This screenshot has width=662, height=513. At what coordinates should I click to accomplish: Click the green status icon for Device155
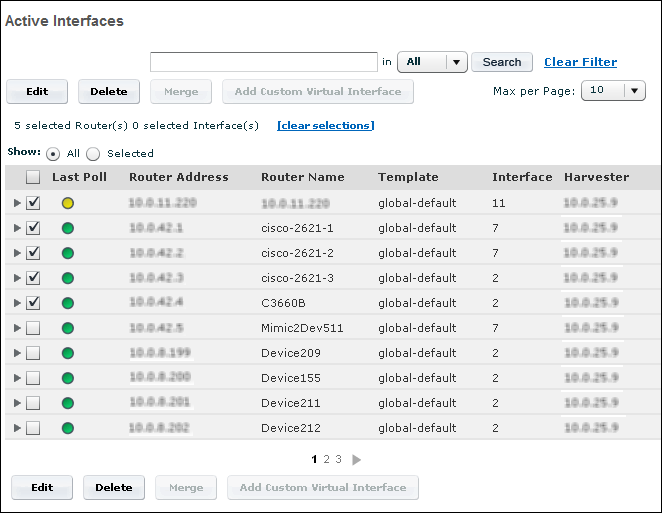[x=68, y=378]
